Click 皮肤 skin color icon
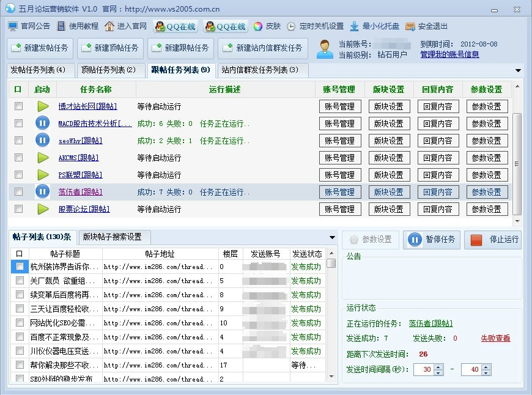This screenshot has height=395, width=532. pos(258,26)
